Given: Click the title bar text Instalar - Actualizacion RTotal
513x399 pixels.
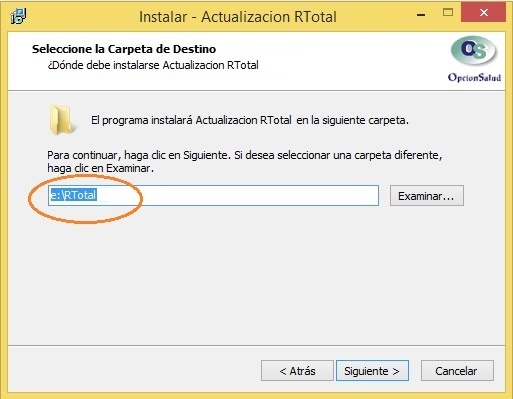Looking at the screenshot, I should pos(238,17).
